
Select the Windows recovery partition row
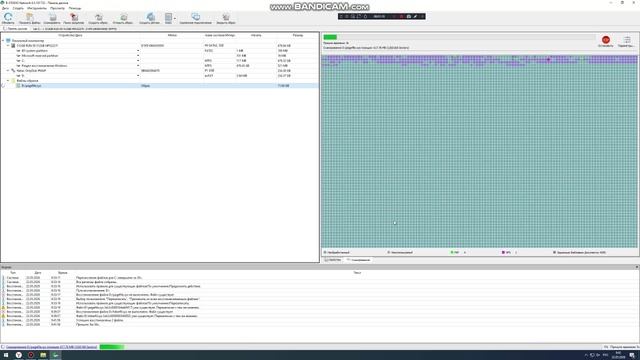(x=159, y=66)
